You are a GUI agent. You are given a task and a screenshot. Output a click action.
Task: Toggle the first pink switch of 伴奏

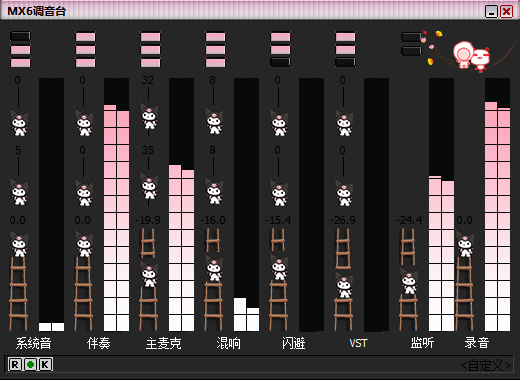click(85, 36)
